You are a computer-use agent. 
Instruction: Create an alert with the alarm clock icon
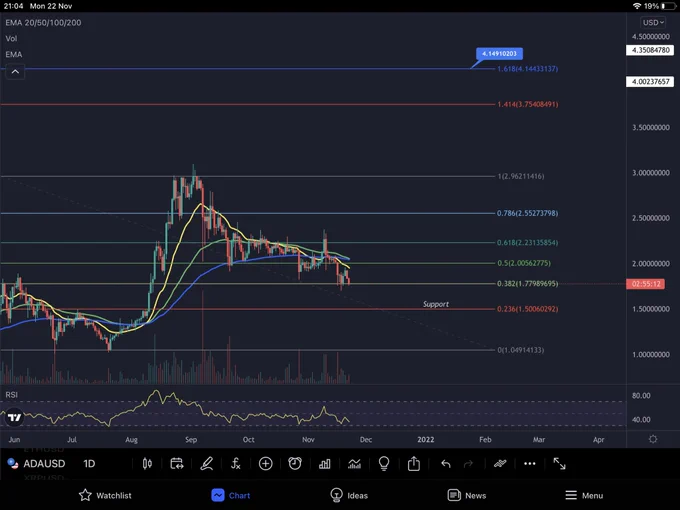295,463
